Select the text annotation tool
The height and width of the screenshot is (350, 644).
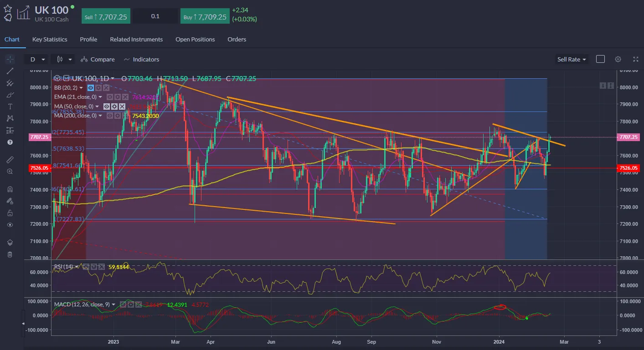coord(10,107)
